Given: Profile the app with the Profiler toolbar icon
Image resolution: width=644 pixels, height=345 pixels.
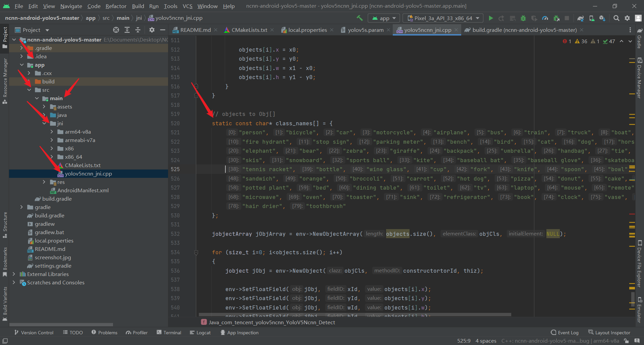Looking at the screenshot, I should click(545, 18).
